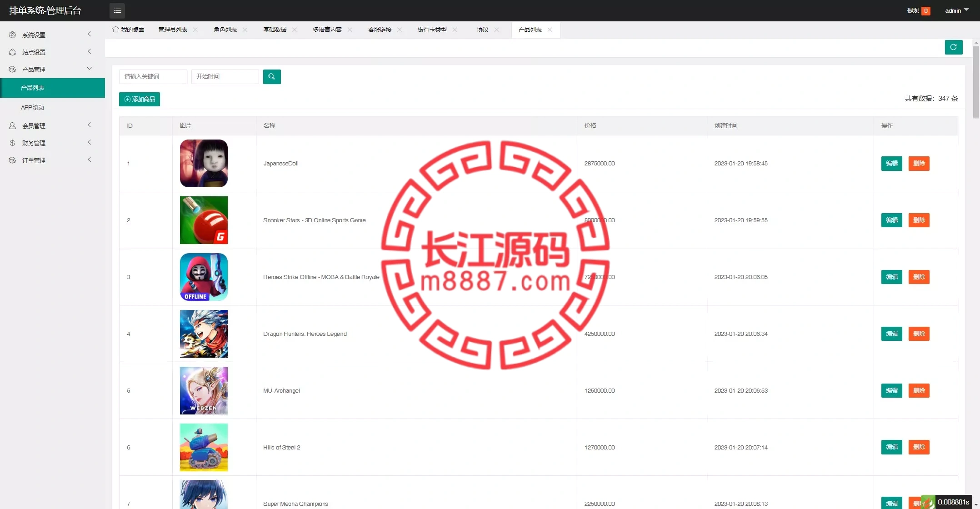This screenshot has width=980, height=509.
Task: Expand the 会员管理 menu chevron
Action: (89, 125)
